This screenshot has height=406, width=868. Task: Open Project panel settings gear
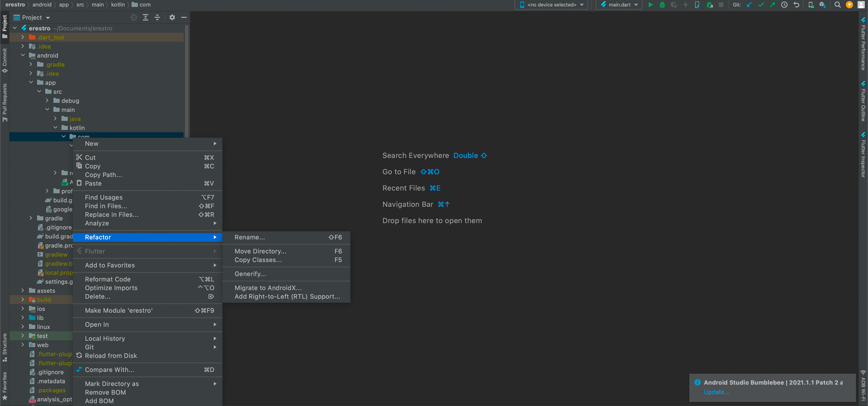coord(172,17)
